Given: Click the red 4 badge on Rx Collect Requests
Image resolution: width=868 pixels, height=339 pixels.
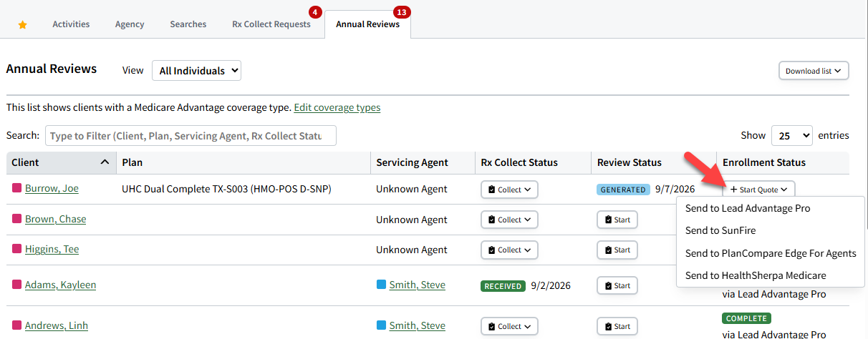Looking at the screenshot, I should [314, 11].
